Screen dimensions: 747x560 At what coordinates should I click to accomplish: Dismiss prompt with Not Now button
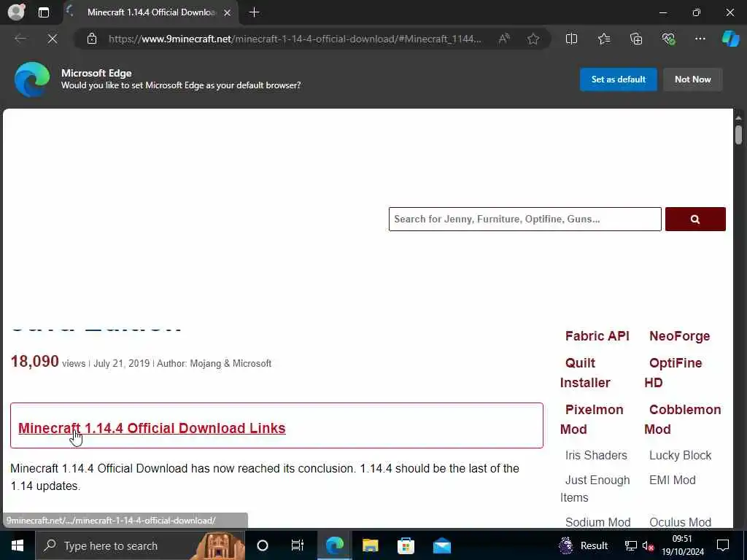693,79
